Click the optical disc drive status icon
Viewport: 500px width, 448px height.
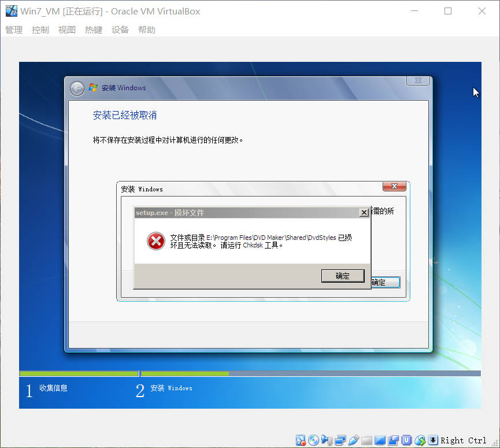(313, 440)
